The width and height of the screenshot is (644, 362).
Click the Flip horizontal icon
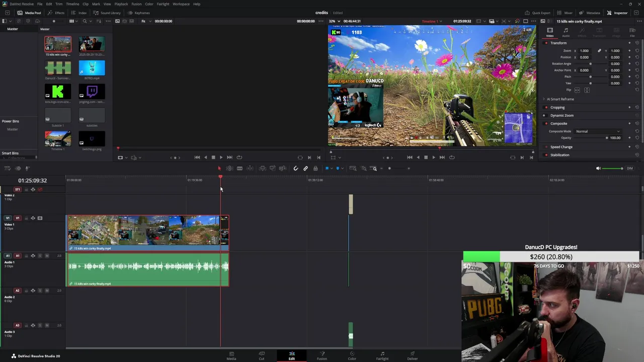click(577, 90)
